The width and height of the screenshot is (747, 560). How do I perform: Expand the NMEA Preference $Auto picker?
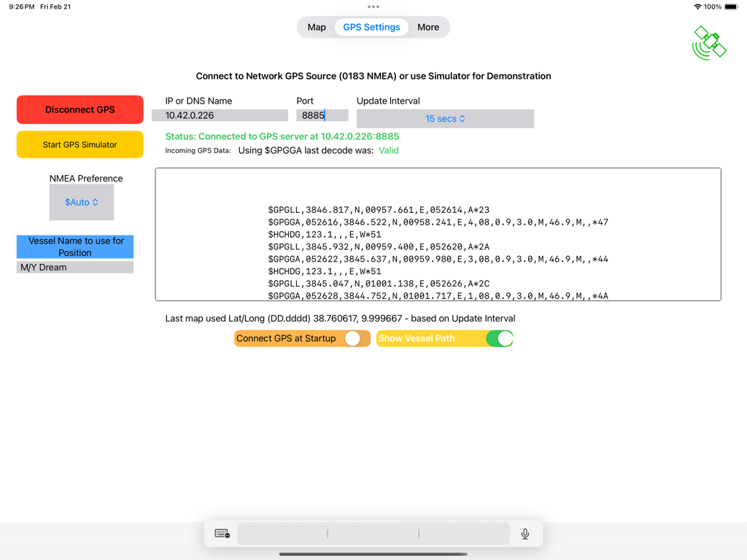(x=81, y=202)
